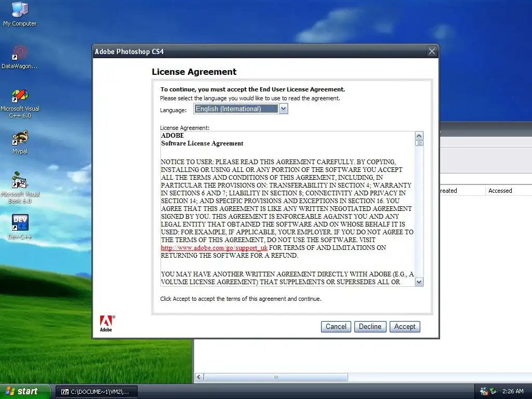The height and width of the screenshot is (399, 532).
Task: Switch to the C:\DOCUME~1 taskbar window
Action: point(96,392)
